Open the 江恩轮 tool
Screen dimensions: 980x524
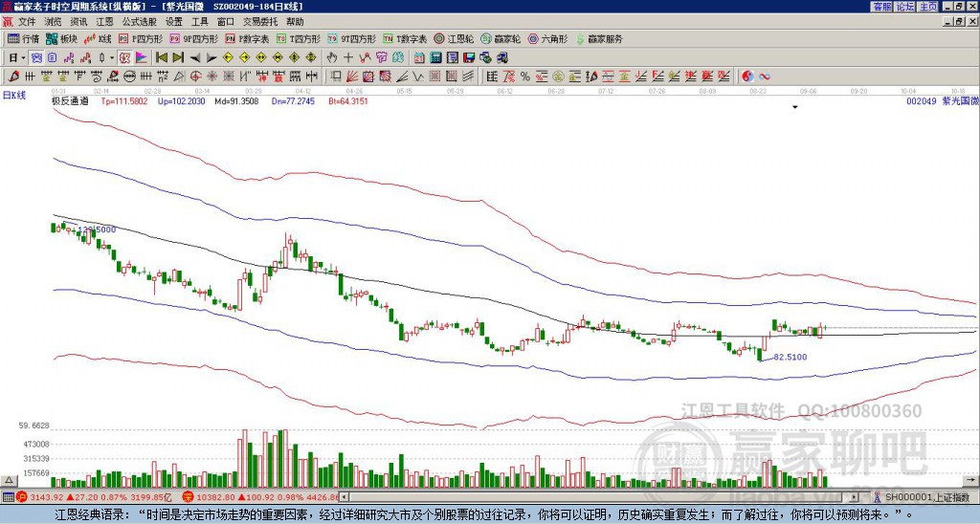tap(454, 38)
